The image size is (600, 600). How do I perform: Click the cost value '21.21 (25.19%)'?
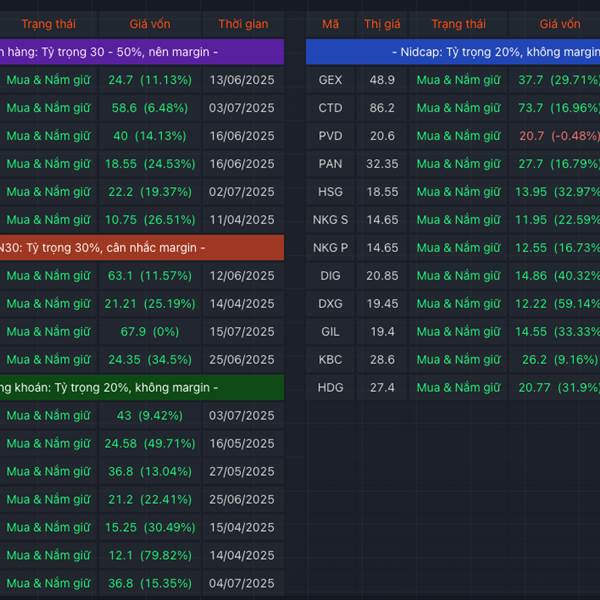(x=150, y=303)
